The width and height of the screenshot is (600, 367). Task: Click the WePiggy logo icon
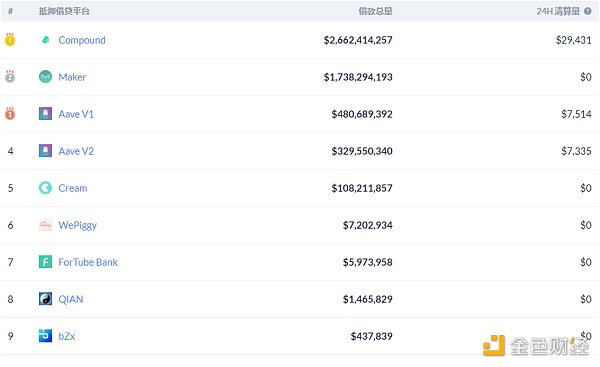46,225
